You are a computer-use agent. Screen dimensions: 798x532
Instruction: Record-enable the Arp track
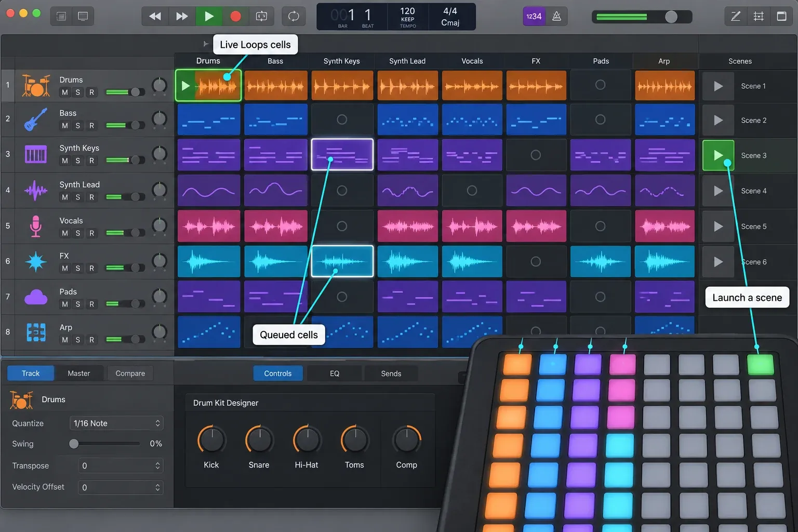[x=91, y=340]
